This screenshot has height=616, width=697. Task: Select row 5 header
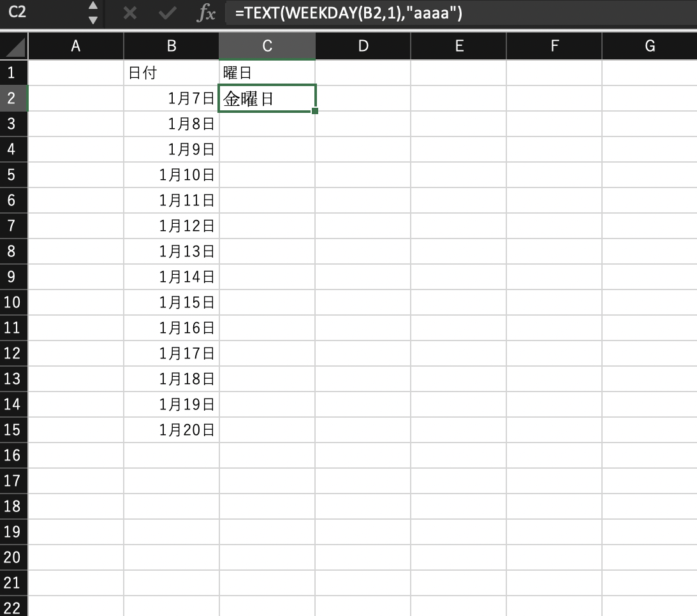(x=14, y=175)
